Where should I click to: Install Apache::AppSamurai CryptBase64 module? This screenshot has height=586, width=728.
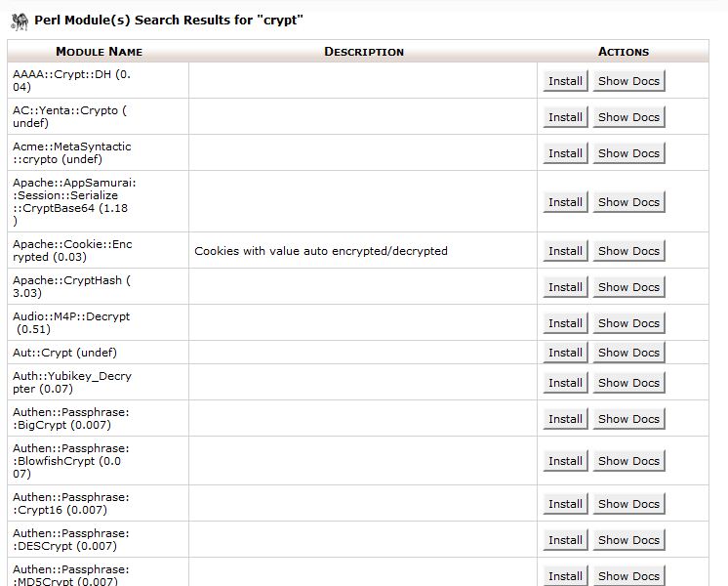pos(565,202)
